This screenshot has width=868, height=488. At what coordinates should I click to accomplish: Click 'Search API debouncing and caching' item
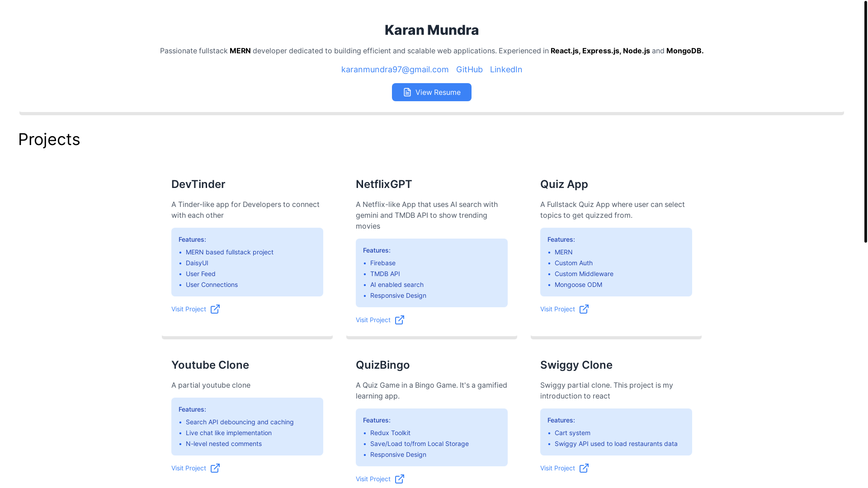[240, 422]
